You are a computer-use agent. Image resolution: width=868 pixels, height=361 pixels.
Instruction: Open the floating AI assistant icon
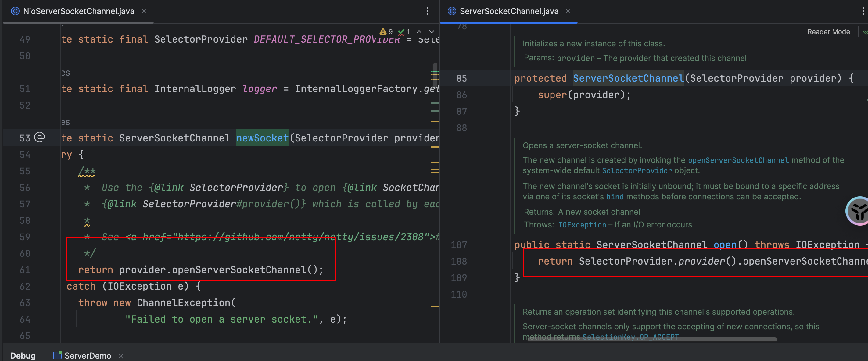(x=858, y=211)
